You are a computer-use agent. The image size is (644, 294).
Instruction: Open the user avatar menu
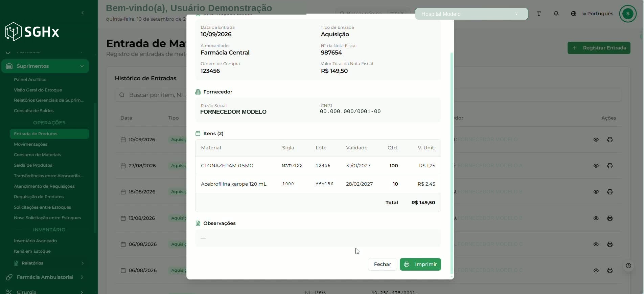[628, 14]
